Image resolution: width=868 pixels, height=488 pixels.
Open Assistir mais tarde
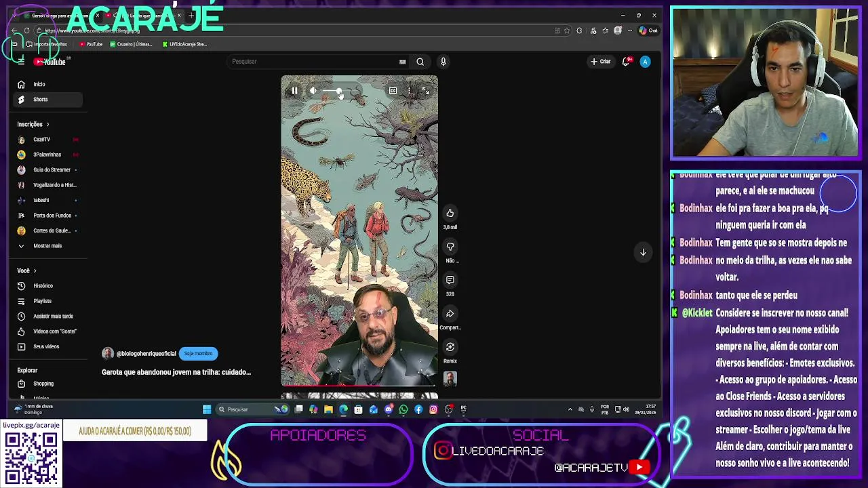point(47,317)
